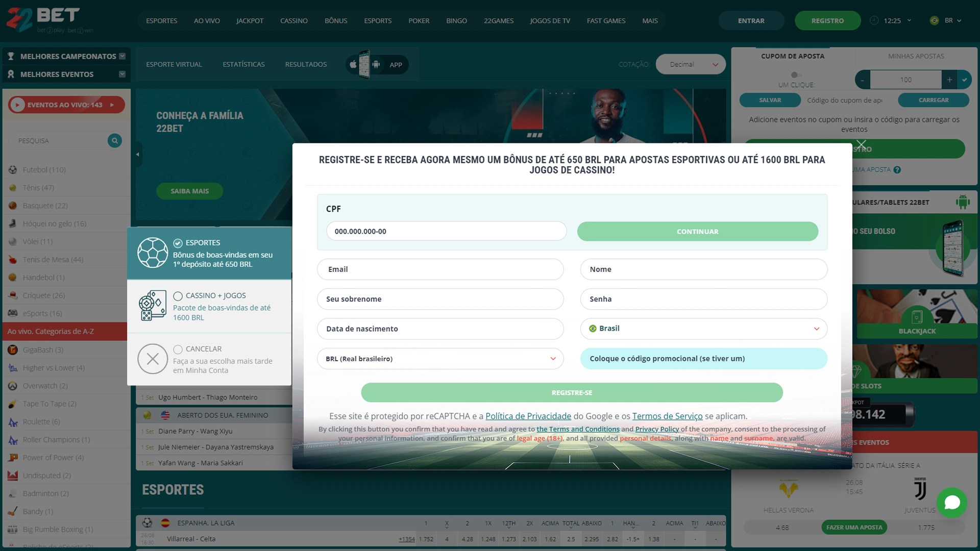Select the Tenis de Mesa icon
This screenshot has height=551, width=980.
tap(13, 260)
